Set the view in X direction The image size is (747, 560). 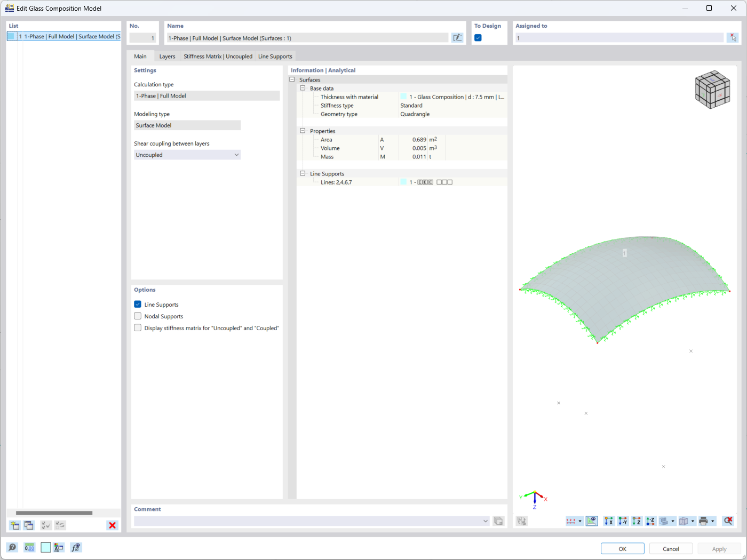pos(608,521)
